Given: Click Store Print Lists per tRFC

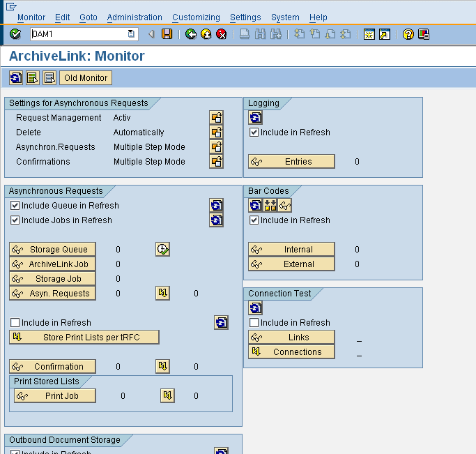Looking at the screenshot, I should [x=84, y=337].
